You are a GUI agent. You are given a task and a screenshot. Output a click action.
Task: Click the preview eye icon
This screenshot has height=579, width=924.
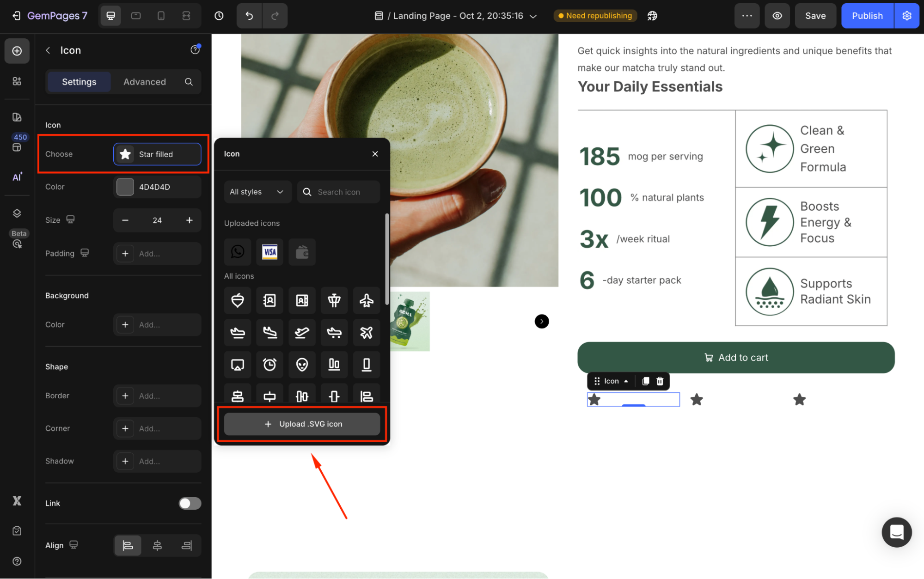(x=777, y=16)
